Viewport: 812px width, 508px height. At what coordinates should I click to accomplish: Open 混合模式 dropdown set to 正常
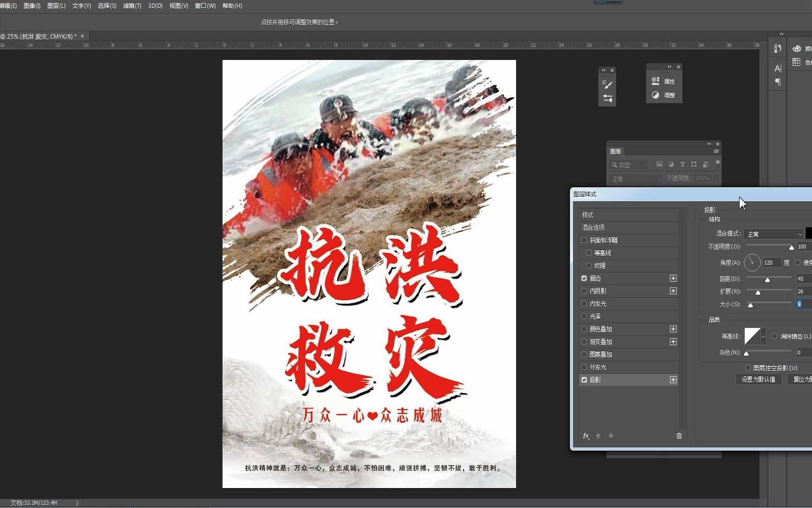(774, 234)
